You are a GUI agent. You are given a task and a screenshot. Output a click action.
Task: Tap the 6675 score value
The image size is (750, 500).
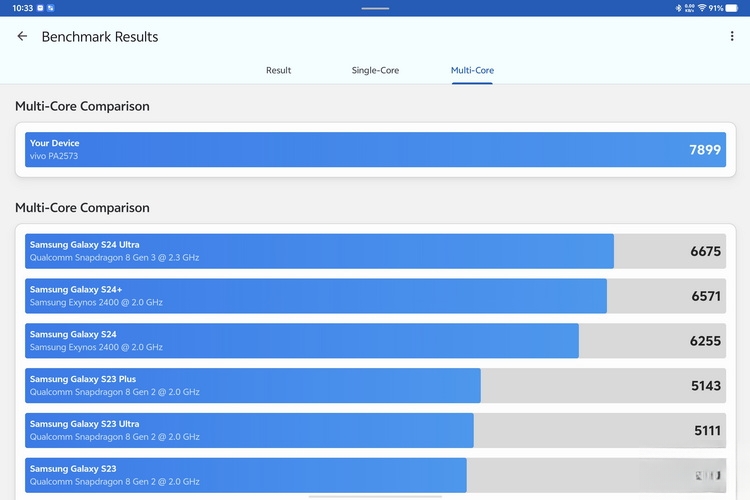tap(705, 251)
